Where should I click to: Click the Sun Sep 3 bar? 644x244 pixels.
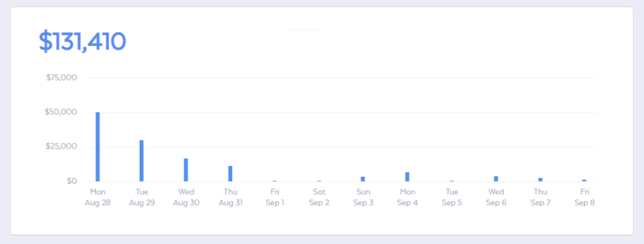[363, 179]
